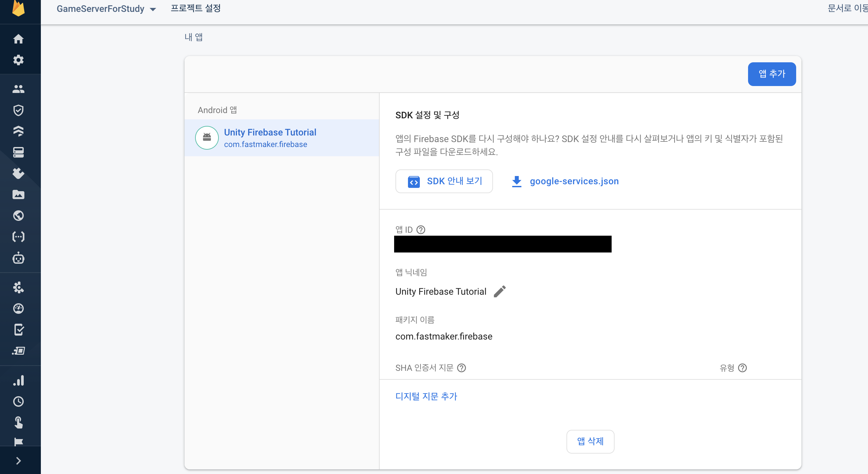The image size is (868, 474).
Task: Go to Project Overview home icon
Action: click(x=18, y=39)
